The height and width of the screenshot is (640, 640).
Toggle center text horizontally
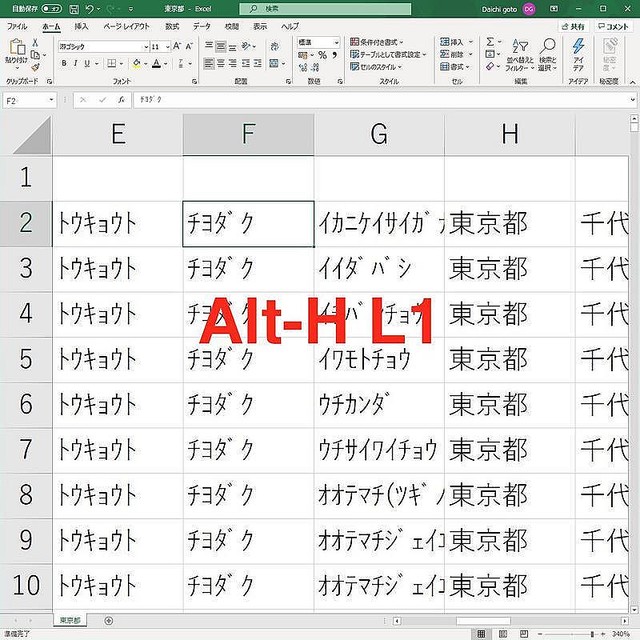pyautogui.click(x=220, y=64)
